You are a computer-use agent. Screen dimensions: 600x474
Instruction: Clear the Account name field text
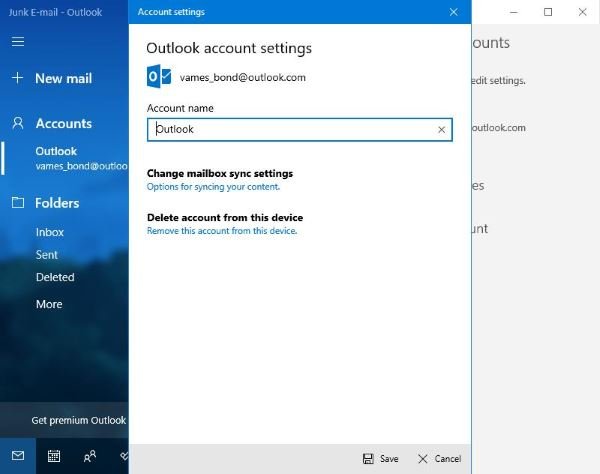(x=441, y=130)
